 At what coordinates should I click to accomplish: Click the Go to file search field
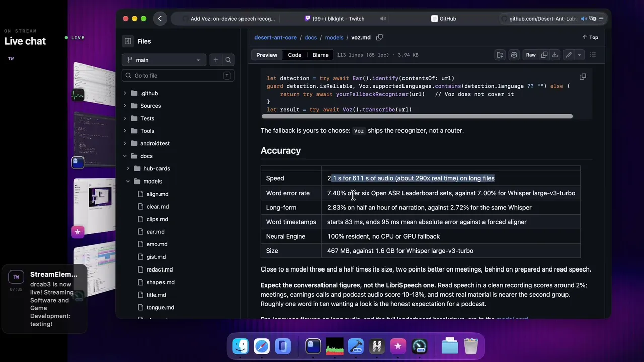tap(178, 76)
